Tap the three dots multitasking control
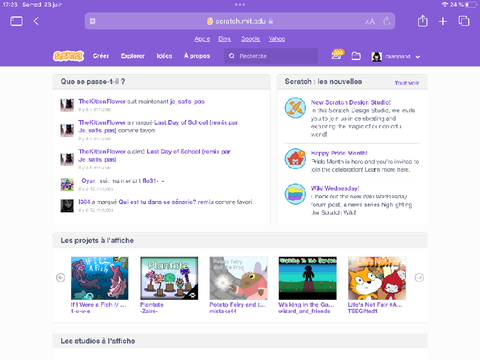Viewport: 480px width, 360px height. pos(240,5)
